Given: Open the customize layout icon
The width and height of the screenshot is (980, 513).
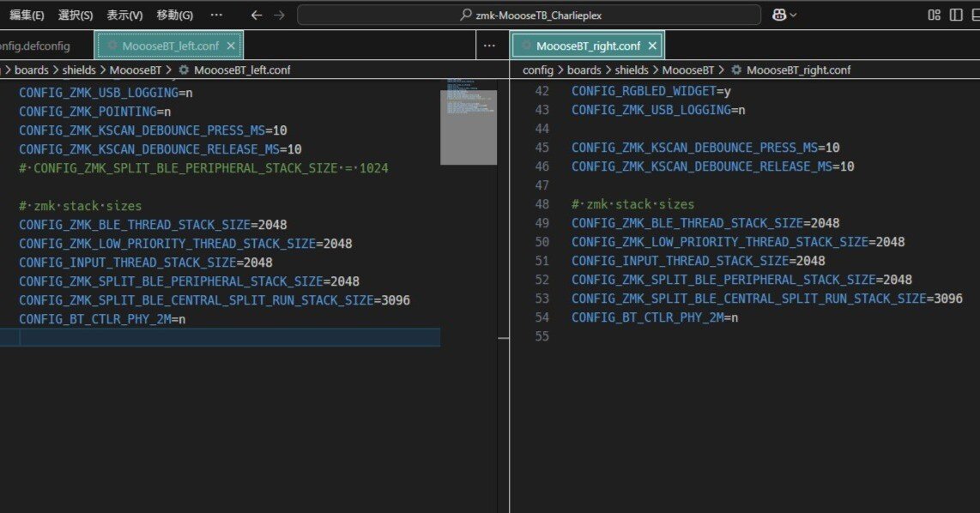Looking at the screenshot, I should [x=934, y=15].
